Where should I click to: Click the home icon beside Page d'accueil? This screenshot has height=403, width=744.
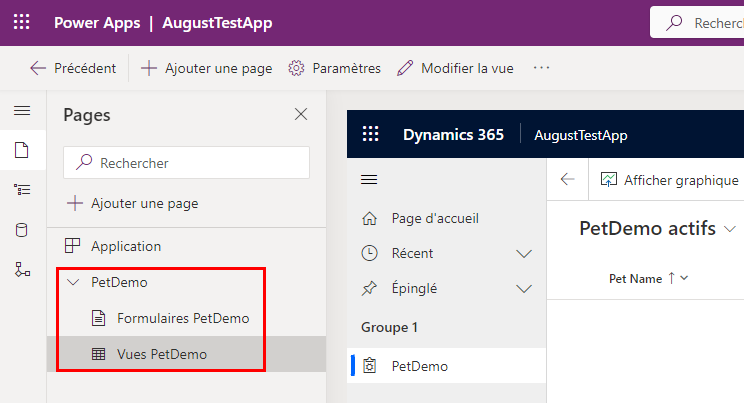pos(369,218)
